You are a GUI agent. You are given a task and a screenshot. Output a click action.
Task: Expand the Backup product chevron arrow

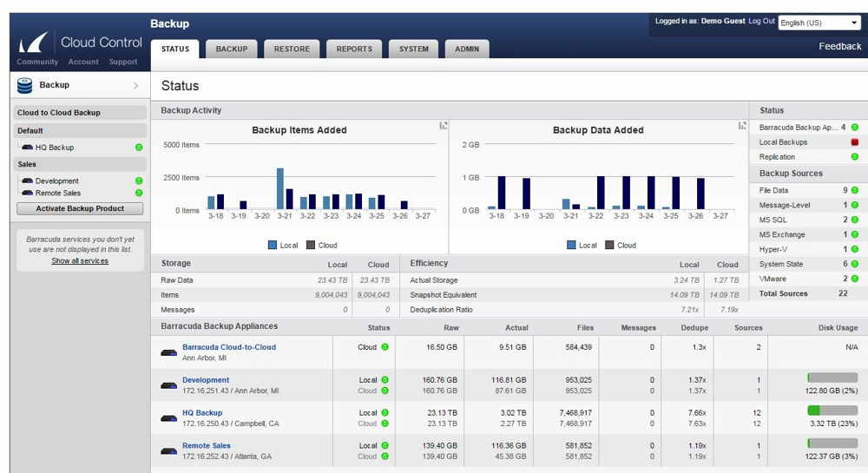coord(135,86)
